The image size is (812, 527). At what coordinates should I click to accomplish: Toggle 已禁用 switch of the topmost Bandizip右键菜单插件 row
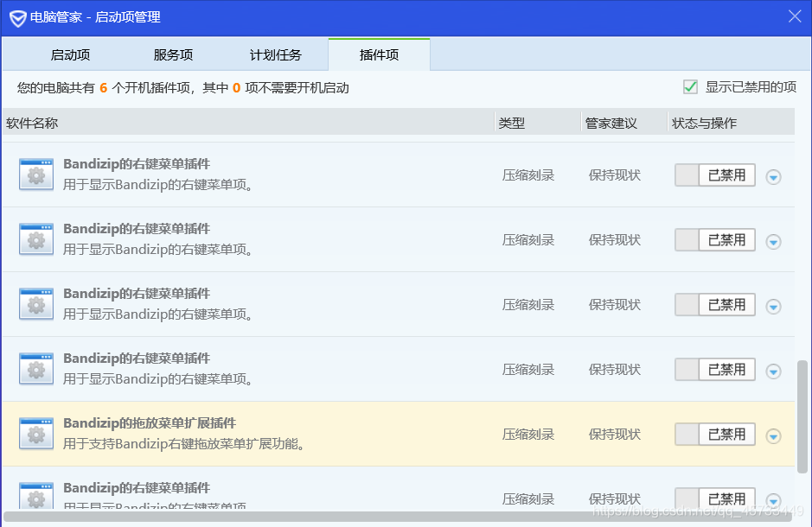pyautogui.click(x=714, y=175)
